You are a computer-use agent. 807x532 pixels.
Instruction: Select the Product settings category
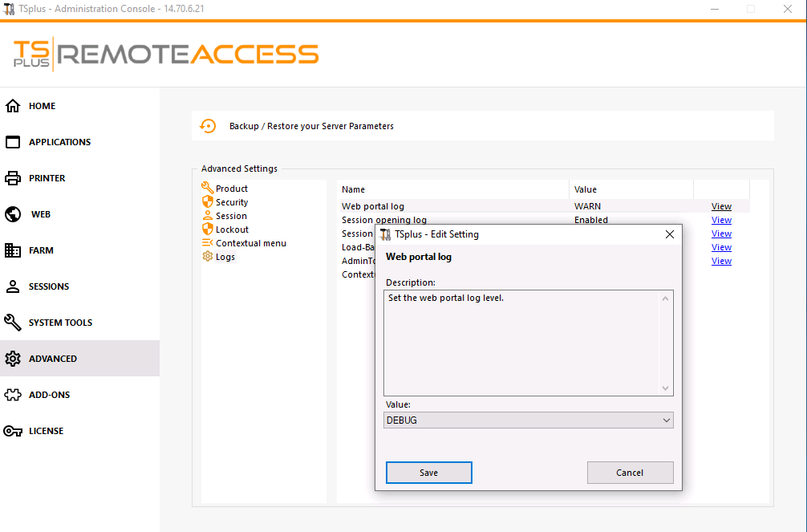pyautogui.click(x=231, y=189)
